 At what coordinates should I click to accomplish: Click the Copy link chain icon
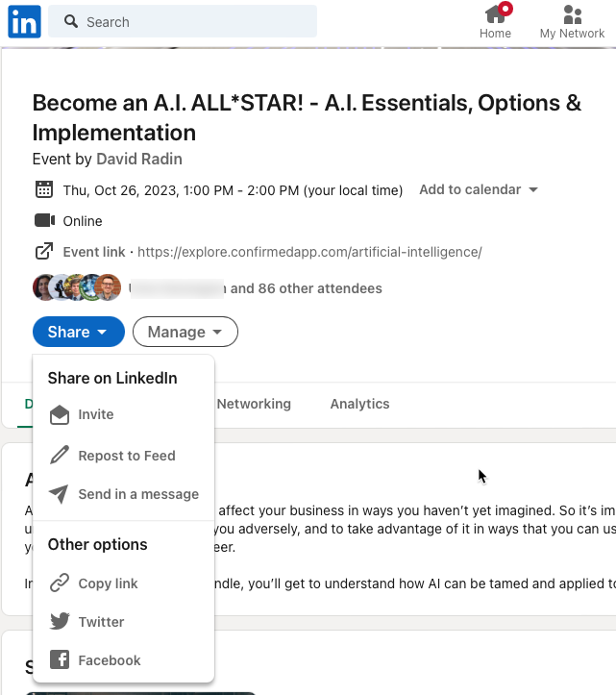point(60,583)
